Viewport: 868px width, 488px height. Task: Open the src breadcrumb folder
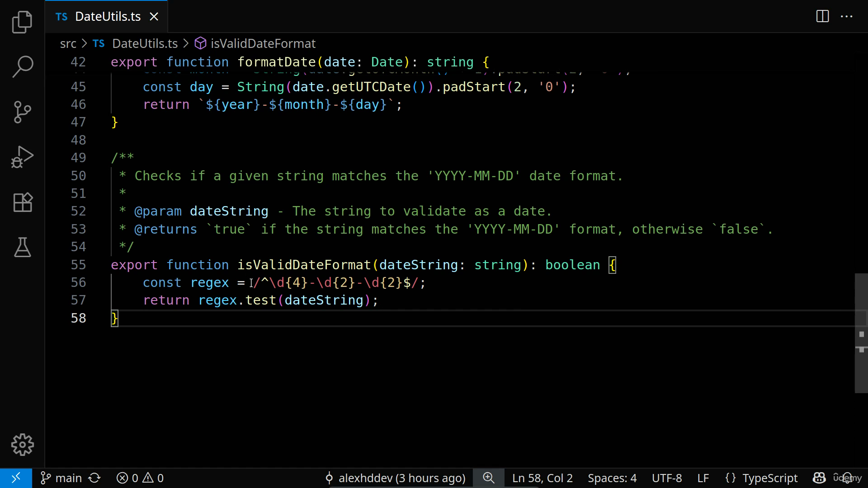click(68, 44)
